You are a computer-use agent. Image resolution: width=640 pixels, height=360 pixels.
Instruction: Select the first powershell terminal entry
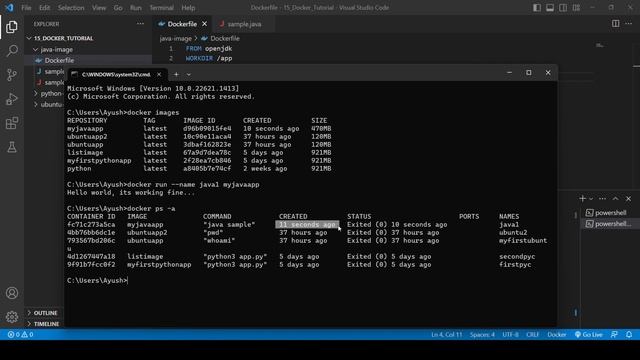(x=610, y=213)
